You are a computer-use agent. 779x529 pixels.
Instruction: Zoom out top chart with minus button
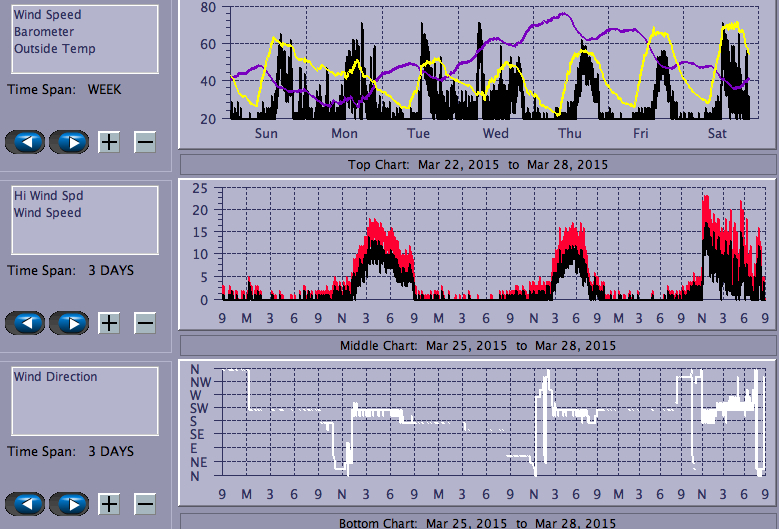click(x=145, y=142)
